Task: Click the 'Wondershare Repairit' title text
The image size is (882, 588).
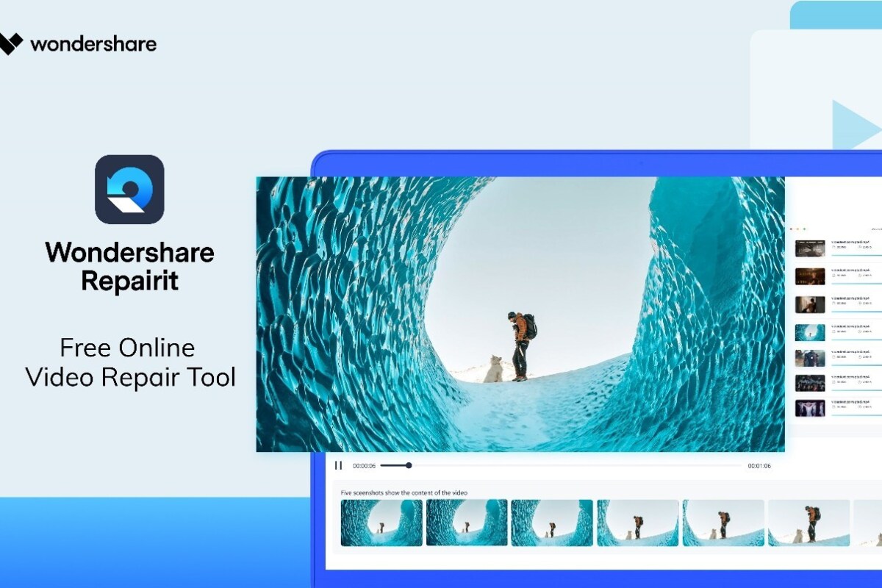Action: tap(129, 266)
